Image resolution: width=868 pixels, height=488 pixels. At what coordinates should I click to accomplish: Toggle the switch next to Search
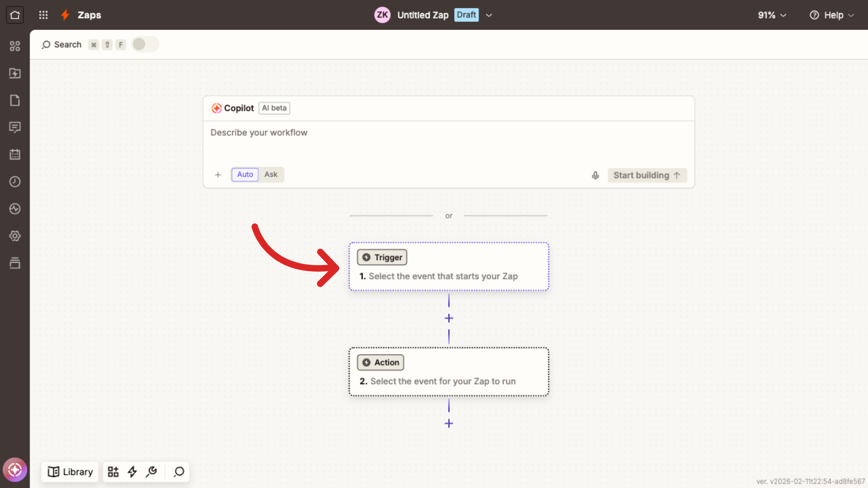coord(145,44)
